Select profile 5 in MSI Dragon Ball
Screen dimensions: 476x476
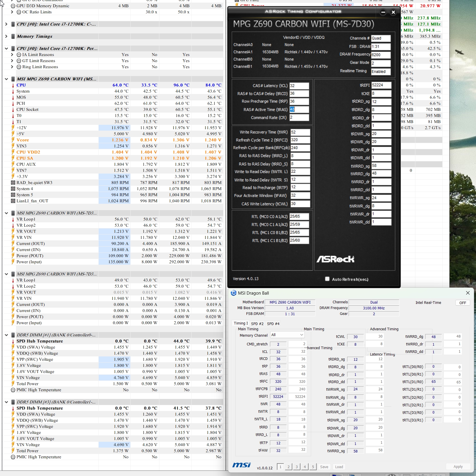click(313, 467)
